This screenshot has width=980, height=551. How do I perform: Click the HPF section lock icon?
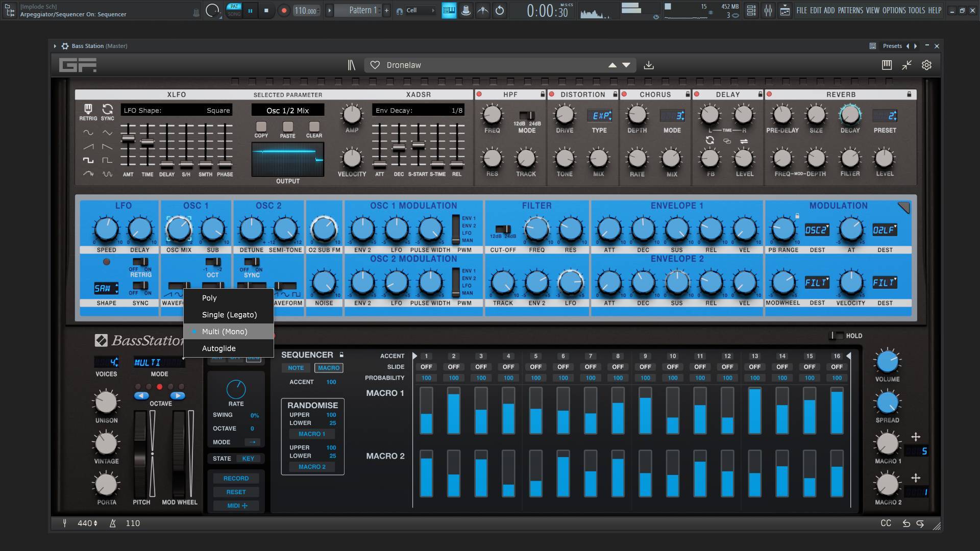[543, 94]
